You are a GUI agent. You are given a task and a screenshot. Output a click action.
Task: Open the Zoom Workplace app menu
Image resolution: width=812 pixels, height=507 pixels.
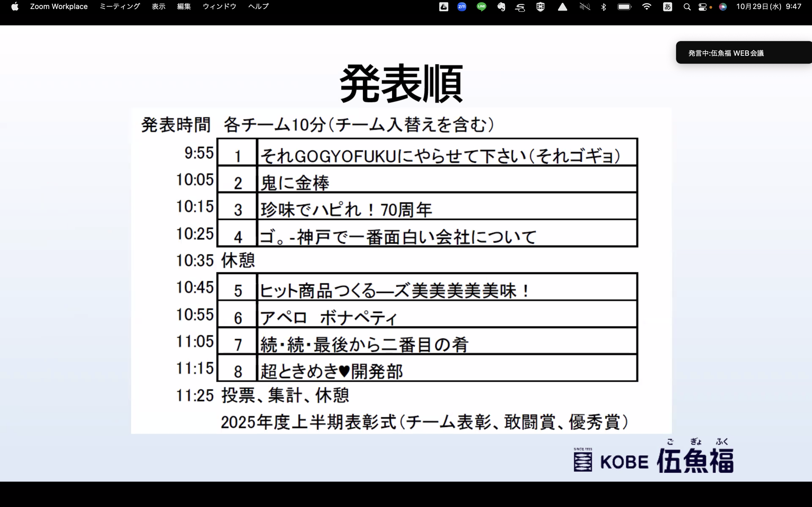point(59,7)
